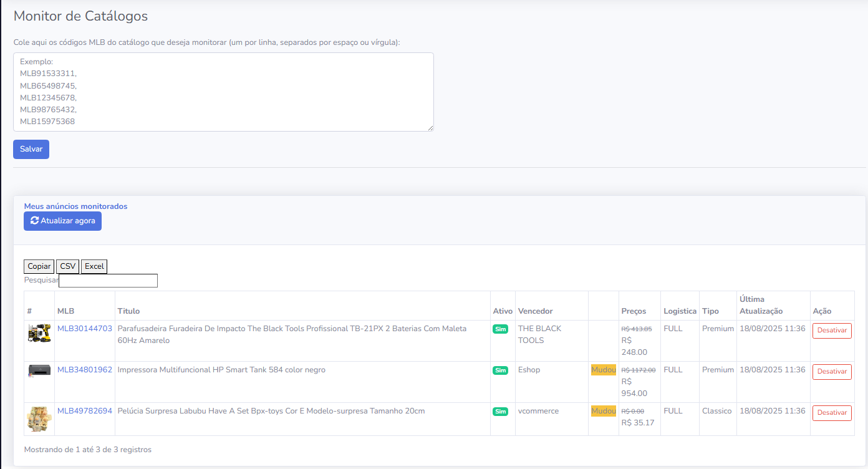
Task: Sort table by Título column header
Action: 128,311
